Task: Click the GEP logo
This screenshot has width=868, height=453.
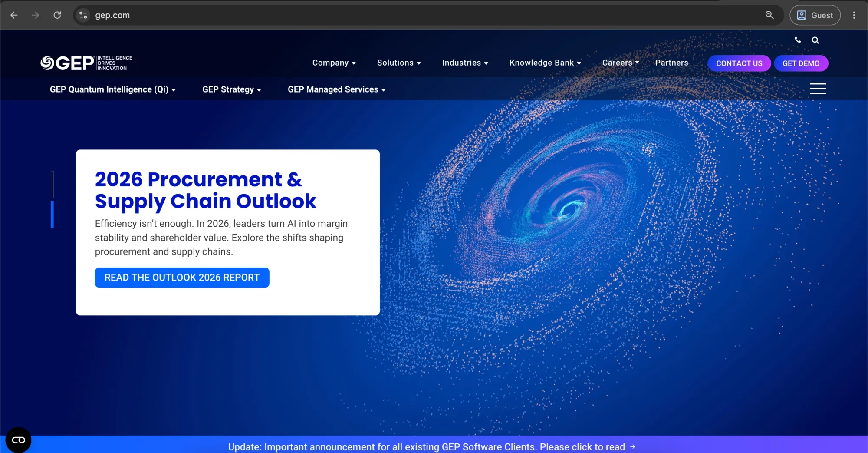Action: [x=86, y=63]
